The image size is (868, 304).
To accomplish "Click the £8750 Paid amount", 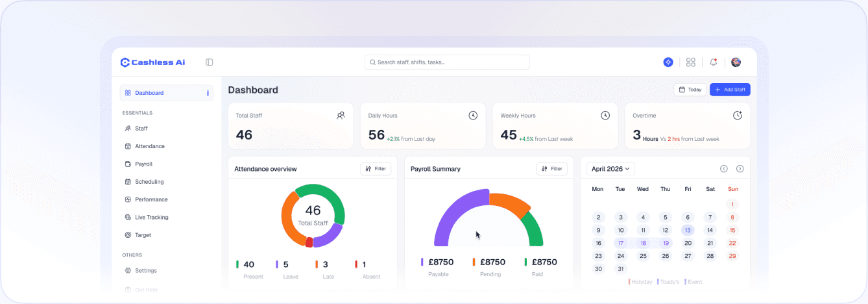I will (x=544, y=262).
